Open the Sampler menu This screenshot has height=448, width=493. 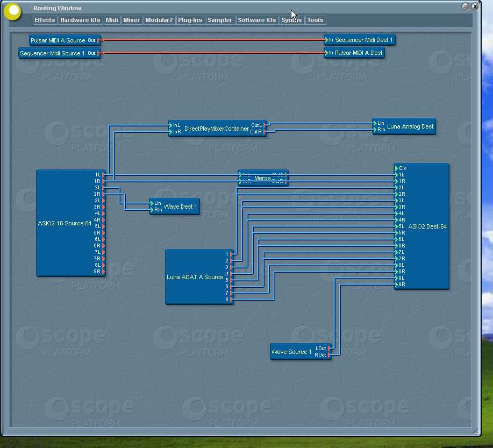pos(220,20)
